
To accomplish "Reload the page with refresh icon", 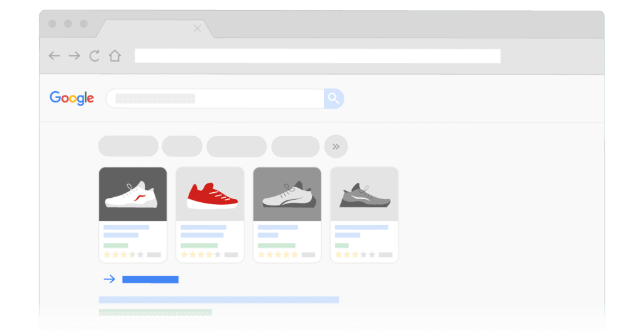I will (94, 56).
